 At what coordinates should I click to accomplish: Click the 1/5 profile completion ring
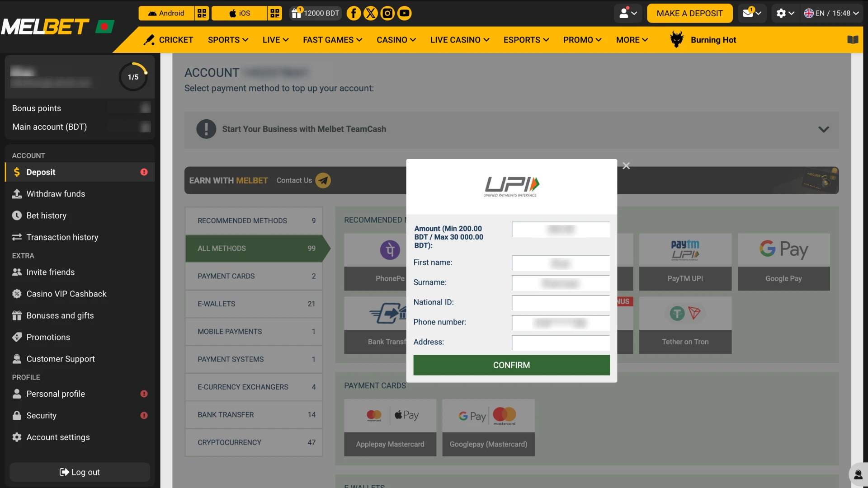pyautogui.click(x=133, y=77)
